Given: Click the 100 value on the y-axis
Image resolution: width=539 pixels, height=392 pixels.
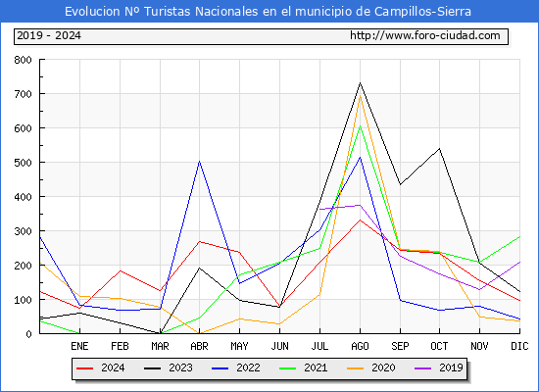Looking at the screenshot, I should pos(24,300).
